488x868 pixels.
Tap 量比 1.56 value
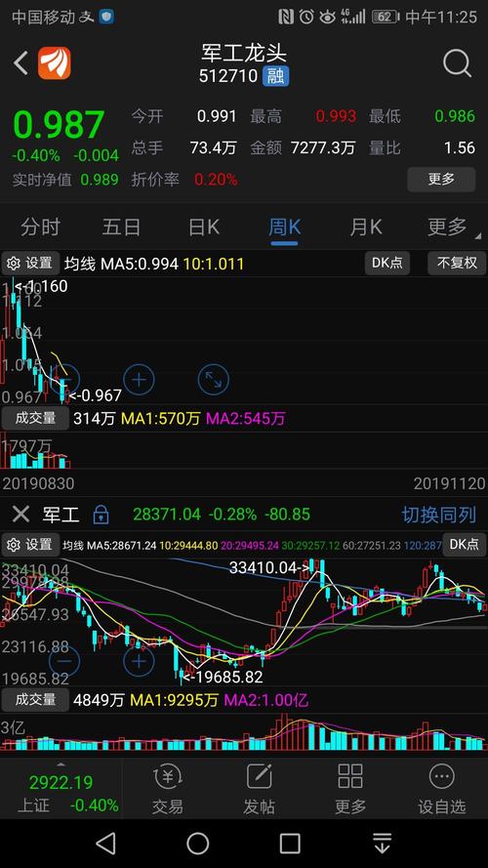[x=460, y=147]
